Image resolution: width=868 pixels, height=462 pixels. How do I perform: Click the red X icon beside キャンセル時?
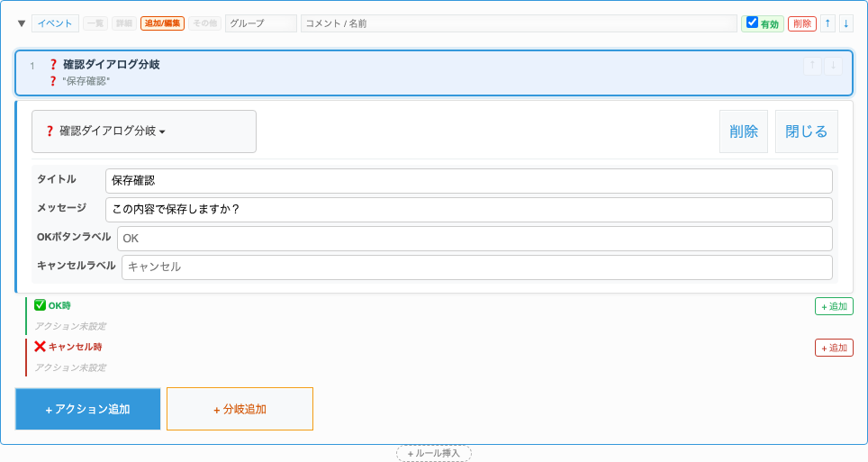[40, 347]
